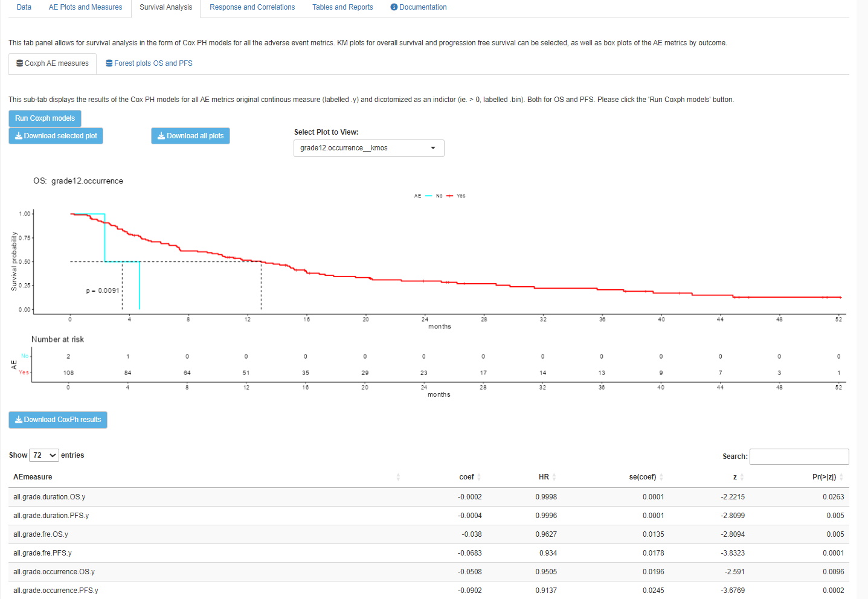Viewport: 868px width, 599px height.
Task: Toggle sorting on the coef column
Action: [x=479, y=476]
